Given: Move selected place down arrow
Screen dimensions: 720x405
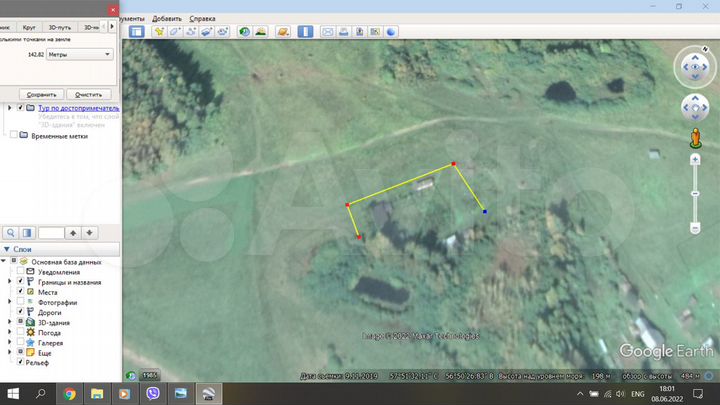Looking at the screenshot, I should [90, 233].
